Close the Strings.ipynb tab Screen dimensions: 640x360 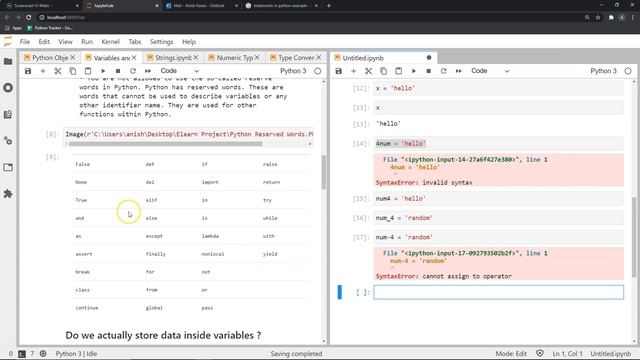point(196,58)
